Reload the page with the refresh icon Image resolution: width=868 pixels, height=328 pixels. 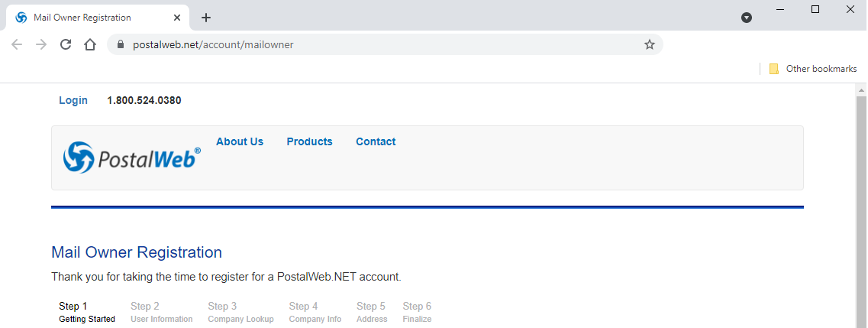[x=66, y=45]
